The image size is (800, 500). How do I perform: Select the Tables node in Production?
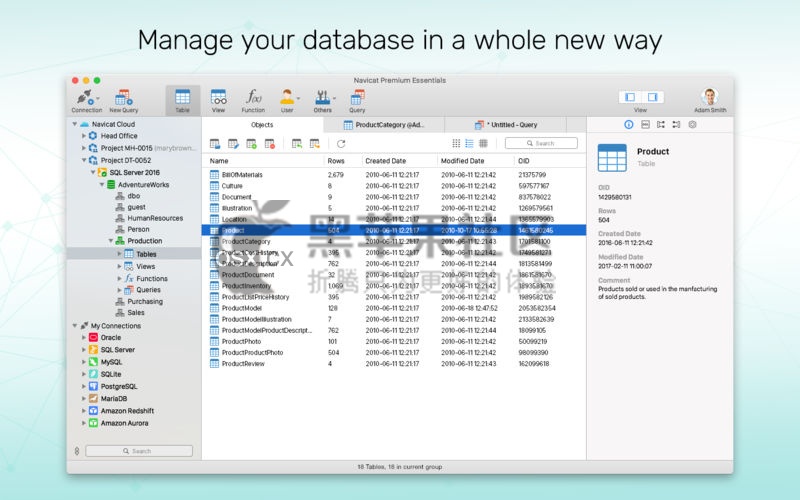pos(134,254)
